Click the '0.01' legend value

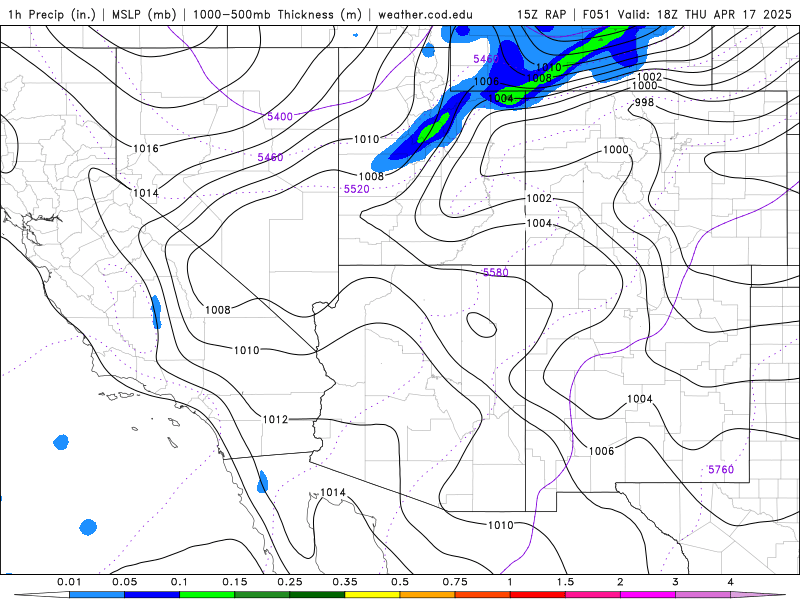69,582
